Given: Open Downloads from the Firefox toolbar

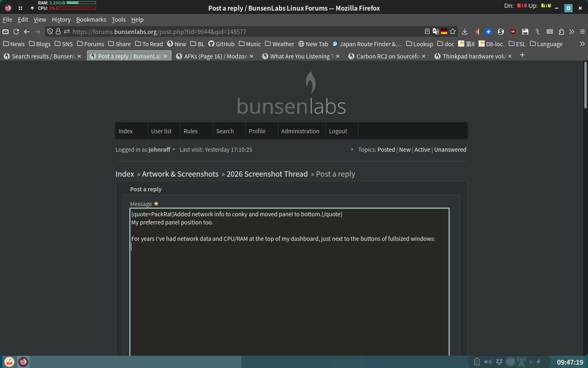Looking at the screenshot, I should [464, 32].
